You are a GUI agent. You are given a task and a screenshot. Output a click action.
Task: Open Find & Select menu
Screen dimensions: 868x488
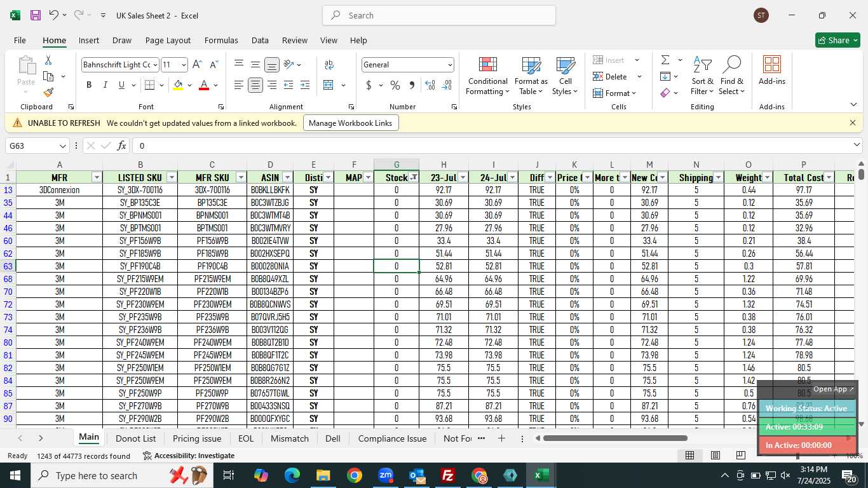click(x=732, y=76)
